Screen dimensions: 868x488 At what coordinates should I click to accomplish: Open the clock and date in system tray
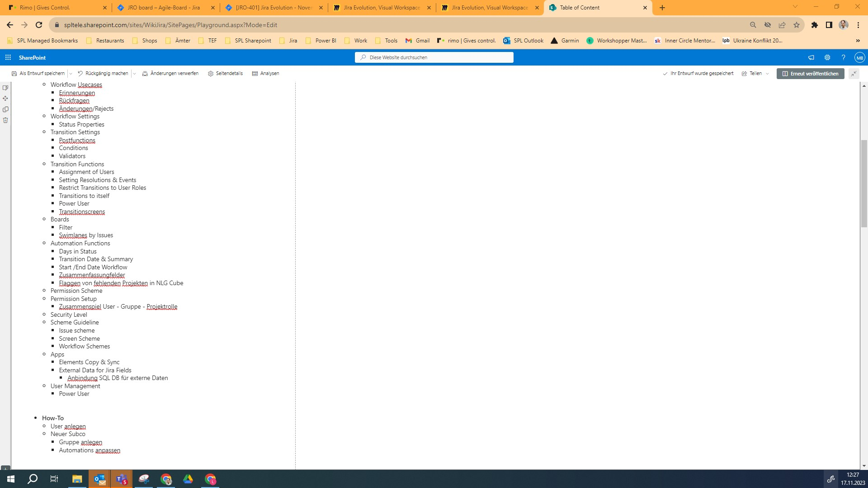853,479
